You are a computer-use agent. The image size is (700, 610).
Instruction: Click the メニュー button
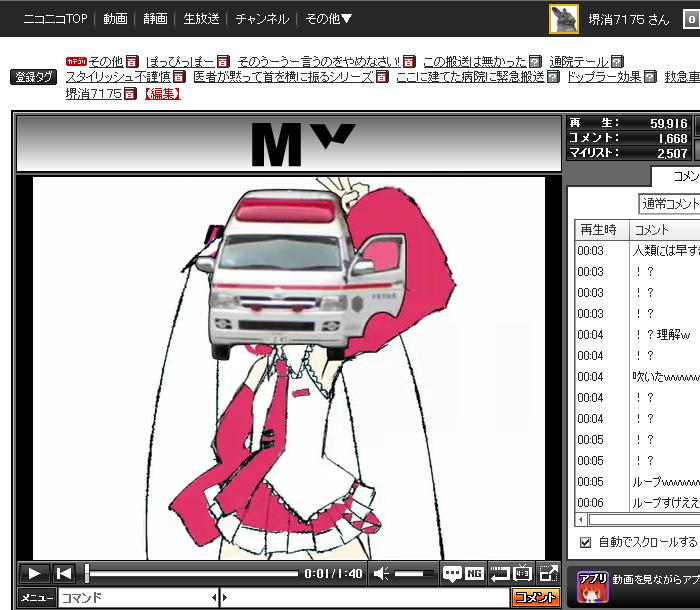pos(37,597)
